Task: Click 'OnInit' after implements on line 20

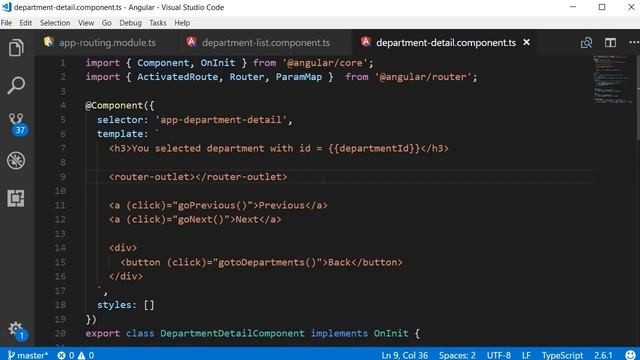Action: (x=391, y=333)
